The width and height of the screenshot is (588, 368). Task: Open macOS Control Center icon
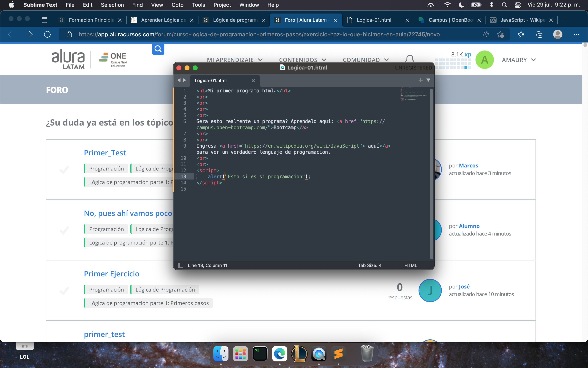pyautogui.click(x=518, y=5)
